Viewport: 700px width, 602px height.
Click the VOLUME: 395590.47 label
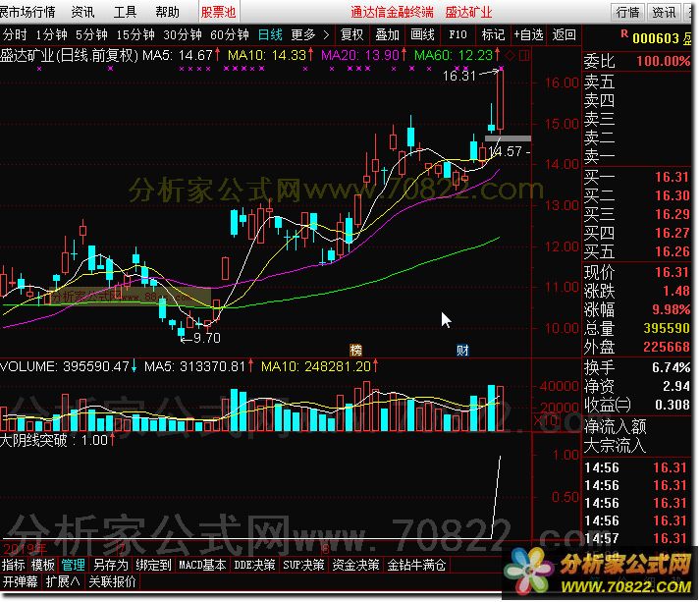pyautogui.click(x=68, y=366)
